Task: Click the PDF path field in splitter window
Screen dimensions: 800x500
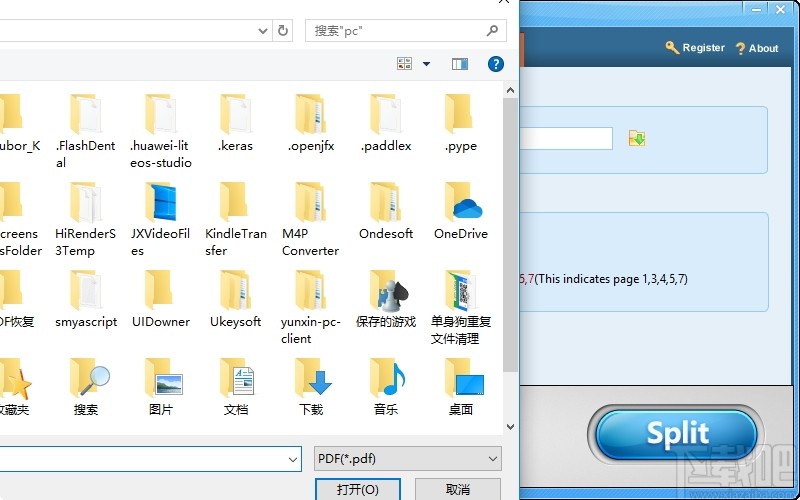Action: (x=566, y=138)
